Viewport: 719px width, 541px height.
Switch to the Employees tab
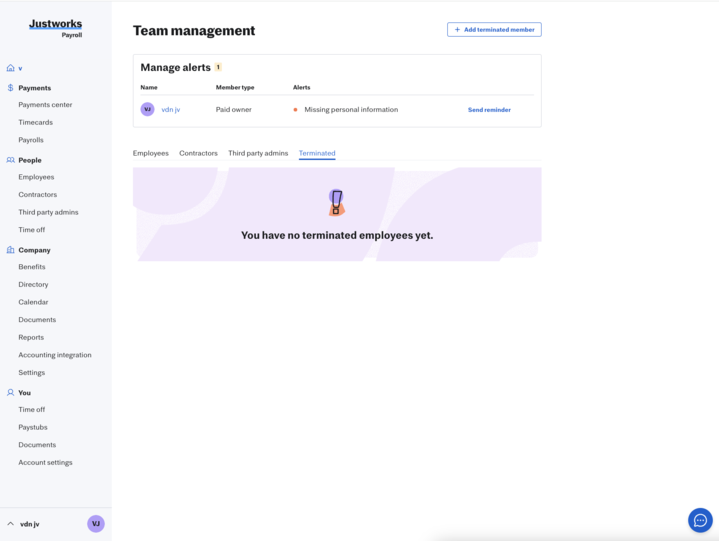151,153
